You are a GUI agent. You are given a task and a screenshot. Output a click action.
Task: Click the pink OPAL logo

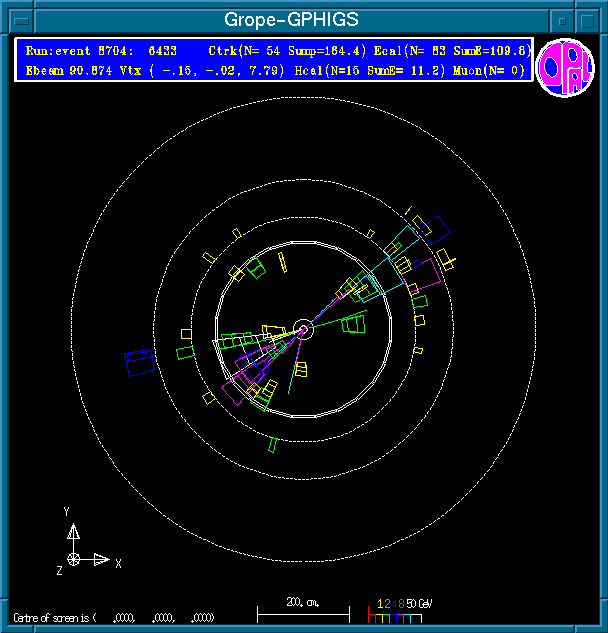coord(566,68)
